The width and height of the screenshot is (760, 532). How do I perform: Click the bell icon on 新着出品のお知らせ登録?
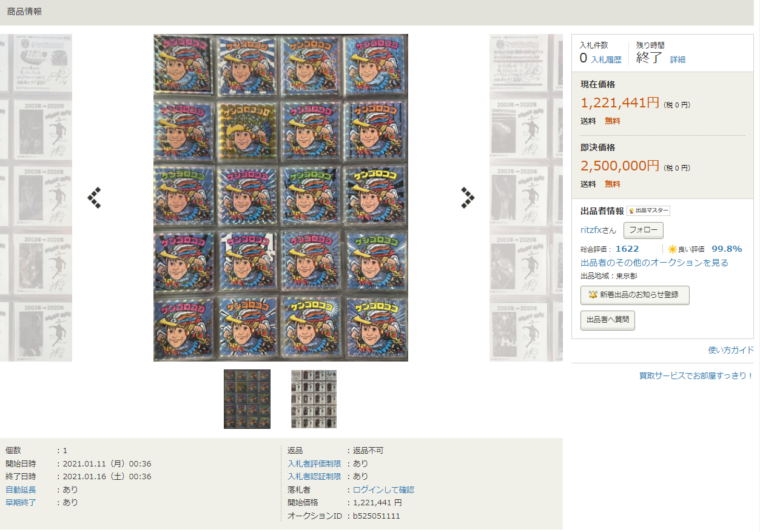(x=593, y=295)
